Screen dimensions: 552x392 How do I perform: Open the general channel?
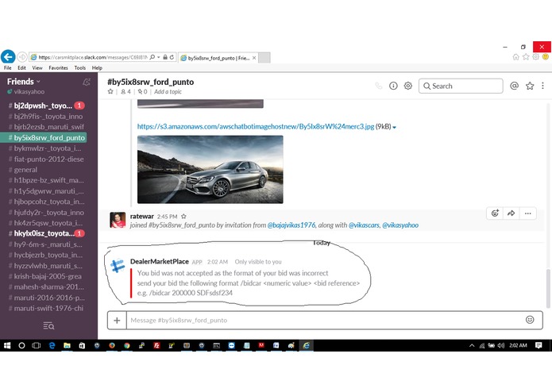tap(44, 170)
